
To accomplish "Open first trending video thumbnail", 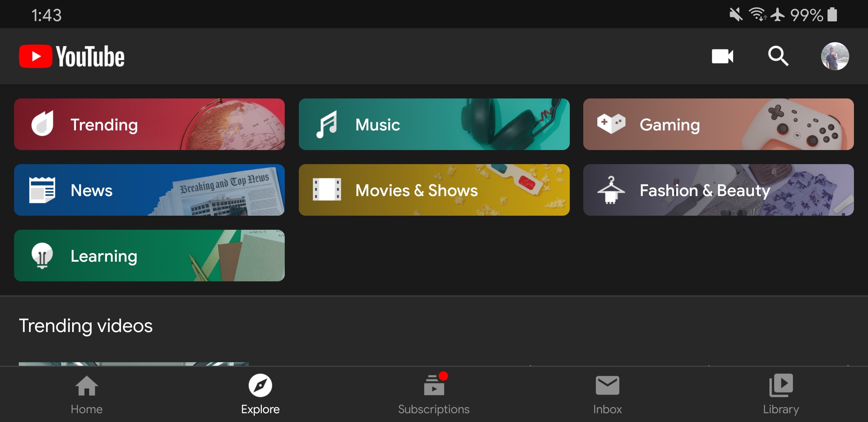I will (x=133, y=364).
